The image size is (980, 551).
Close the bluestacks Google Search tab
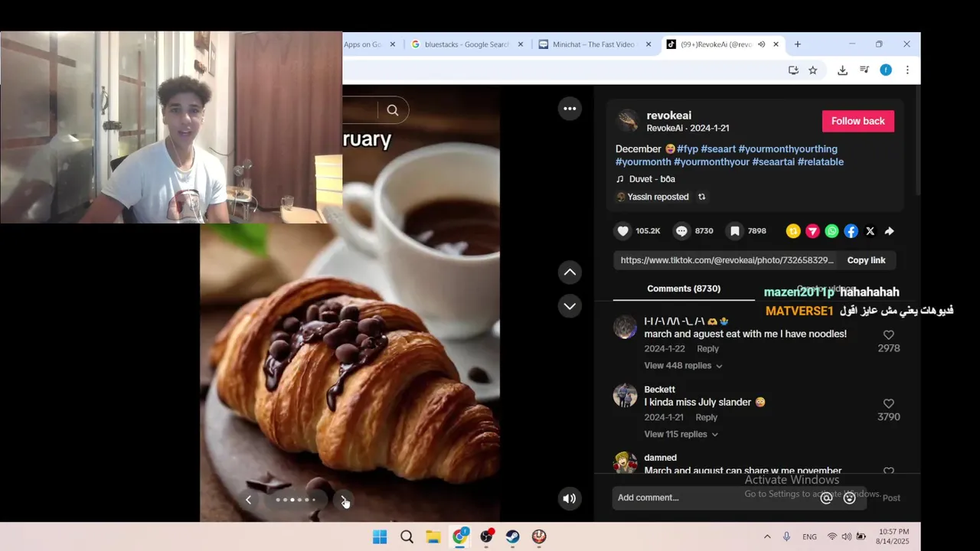tap(521, 44)
